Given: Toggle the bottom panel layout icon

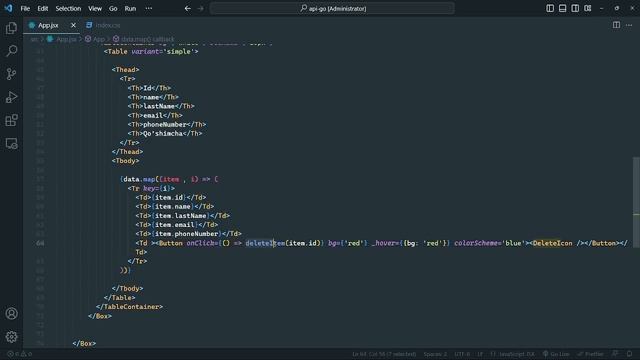Looking at the screenshot, I should pyautogui.click(x=562, y=8).
